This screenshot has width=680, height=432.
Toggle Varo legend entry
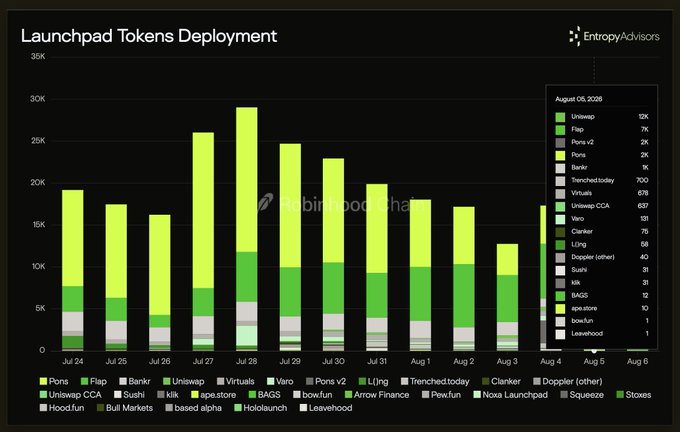click(280, 382)
